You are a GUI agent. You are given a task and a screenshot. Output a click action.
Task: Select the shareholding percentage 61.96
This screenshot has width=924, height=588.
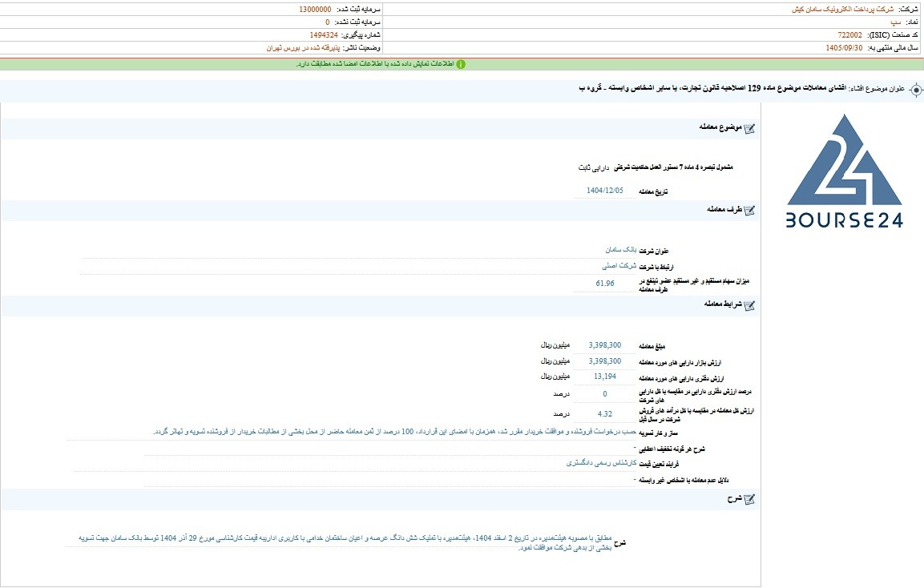coord(604,284)
